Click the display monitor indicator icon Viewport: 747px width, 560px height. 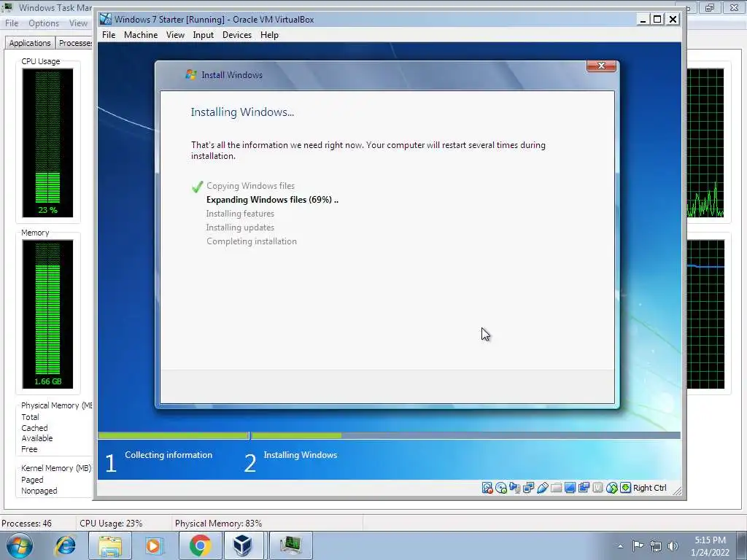[570, 488]
